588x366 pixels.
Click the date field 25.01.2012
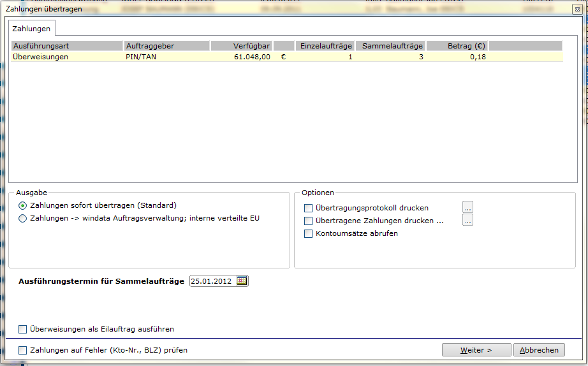coord(213,281)
